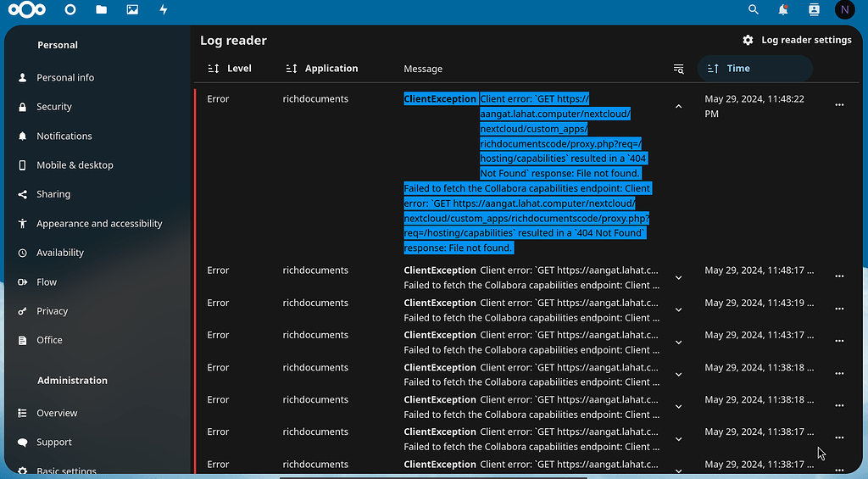Open actions menu for 11:48:17 entry
The image size is (868, 479).
point(839,276)
